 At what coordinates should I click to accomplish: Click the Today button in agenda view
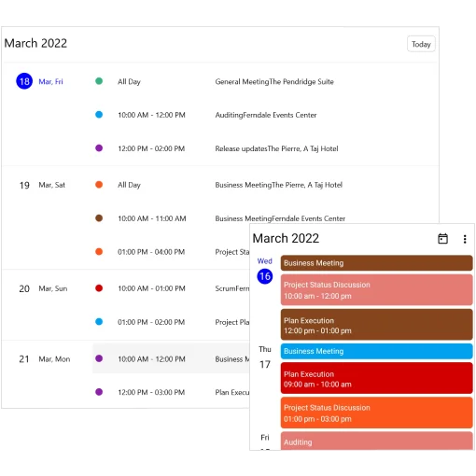(x=421, y=44)
